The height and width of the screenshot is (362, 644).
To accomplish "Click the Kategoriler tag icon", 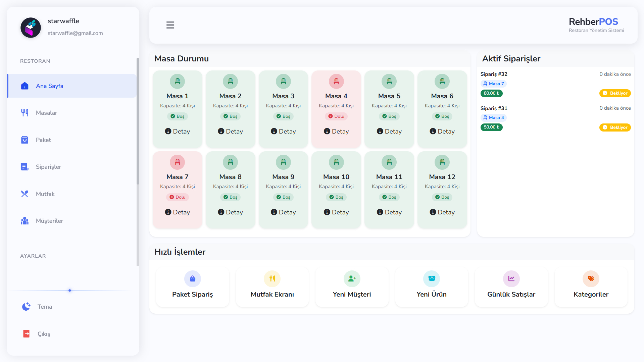I will [591, 278].
